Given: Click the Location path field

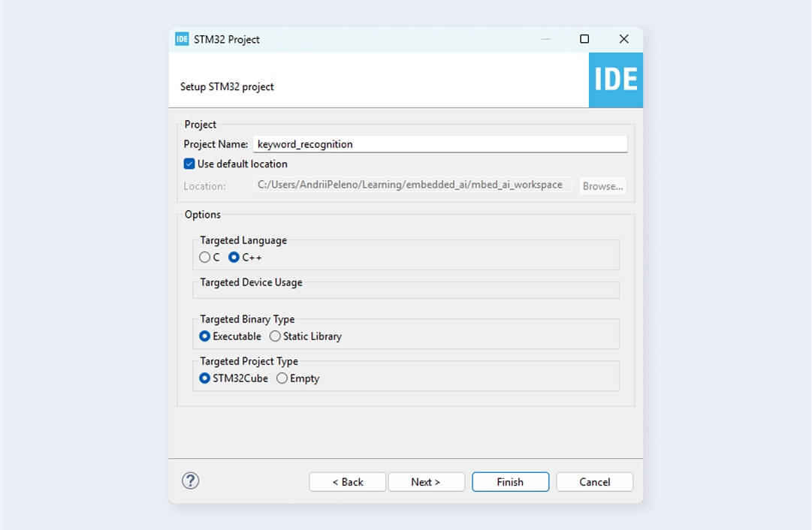Looking at the screenshot, I should (412, 185).
